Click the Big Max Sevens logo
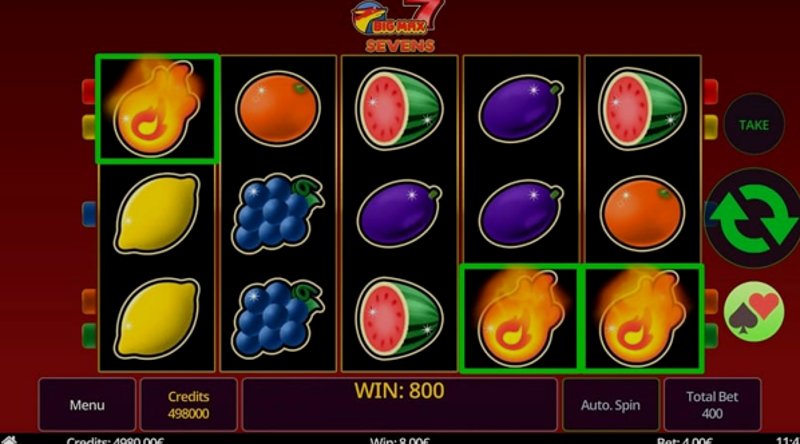This screenshot has width=800, height=444. click(x=399, y=26)
